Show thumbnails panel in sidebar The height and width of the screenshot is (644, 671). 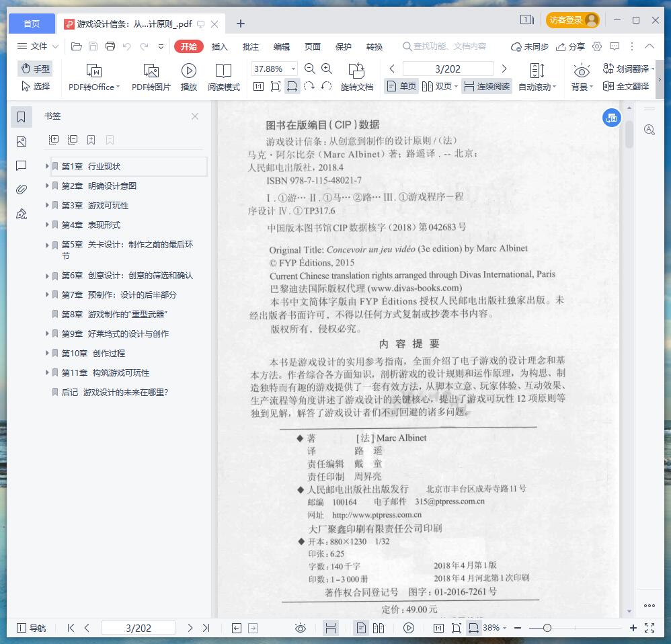21,142
